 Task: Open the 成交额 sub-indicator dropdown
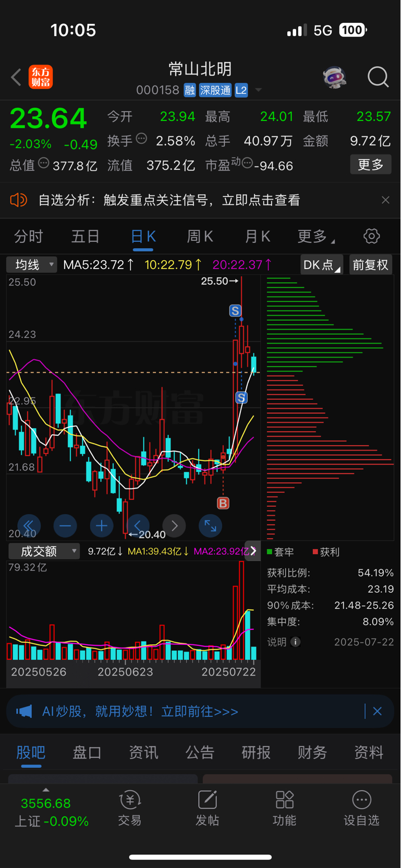pyautogui.click(x=44, y=551)
